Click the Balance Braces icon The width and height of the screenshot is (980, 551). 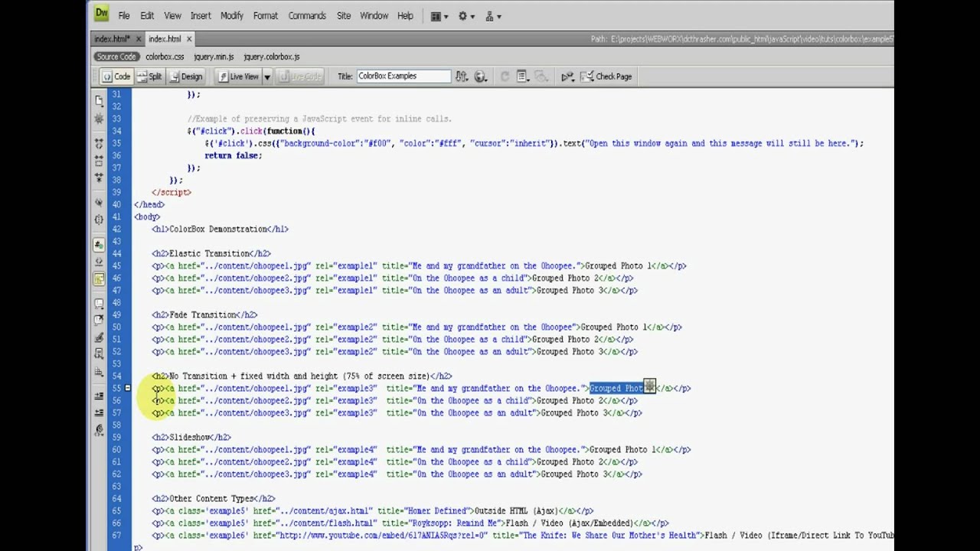point(99,220)
